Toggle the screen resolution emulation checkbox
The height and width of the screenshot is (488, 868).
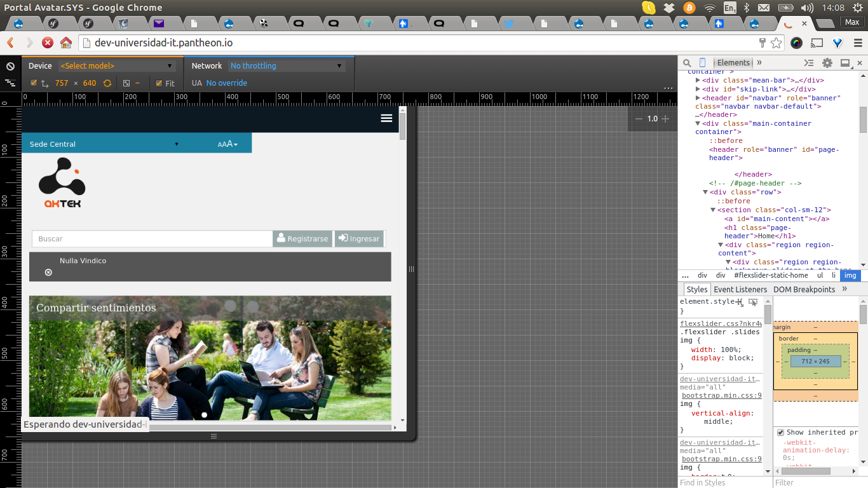[x=34, y=83]
